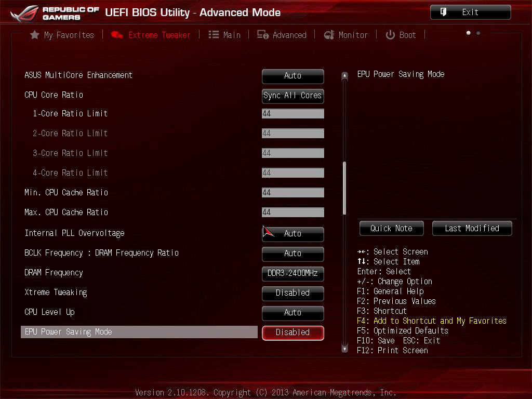Open ASUS MultiCore Enhancement Auto dropdown

pyautogui.click(x=293, y=76)
